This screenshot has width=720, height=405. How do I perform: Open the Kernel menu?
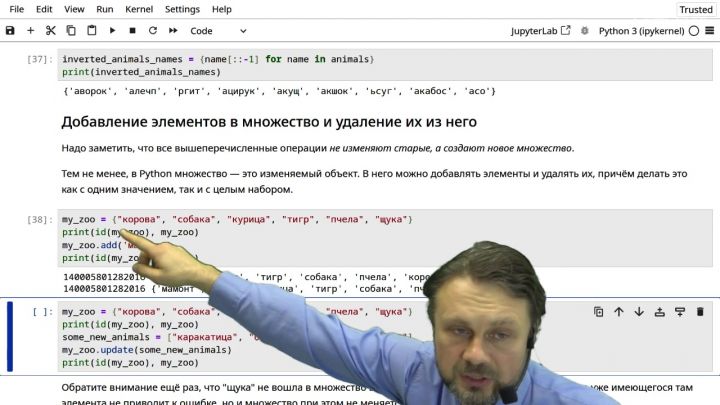point(139,9)
